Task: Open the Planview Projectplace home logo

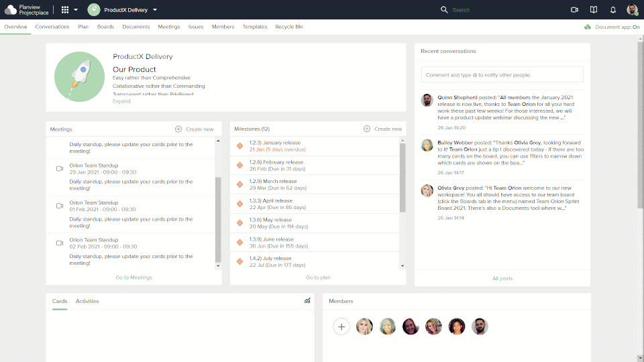Action: pos(26,10)
